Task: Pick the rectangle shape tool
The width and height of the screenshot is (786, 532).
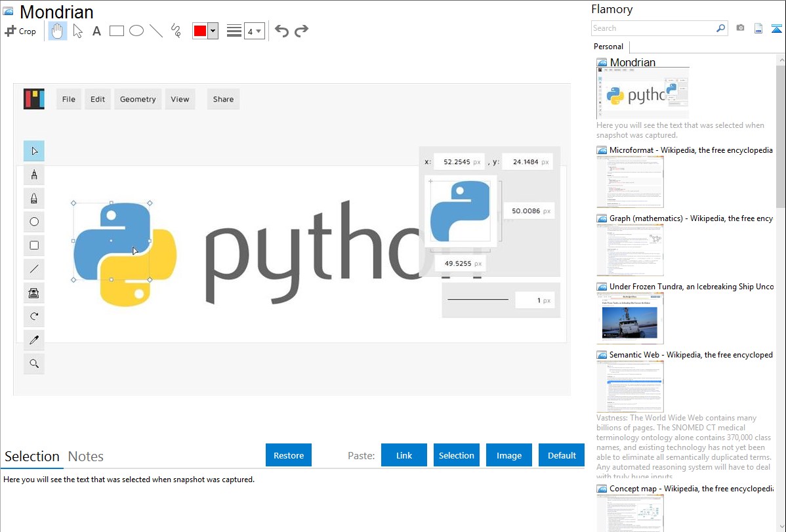Action: point(117,31)
